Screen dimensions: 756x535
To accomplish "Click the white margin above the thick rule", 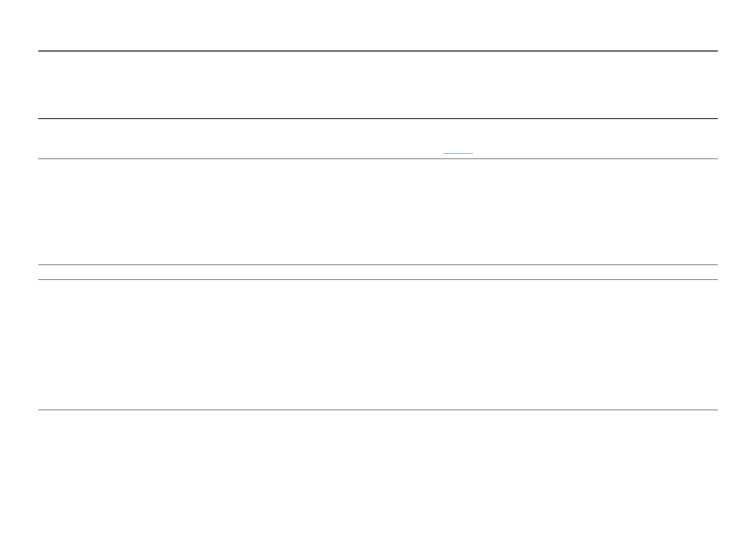I will coord(378,25).
